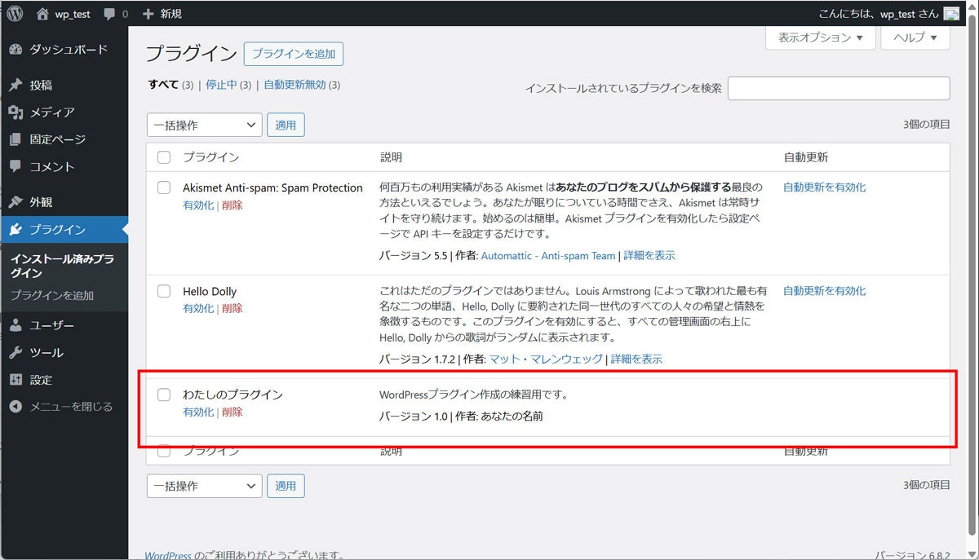Click the コメント speech bubble icon
The height and width of the screenshot is (560, 979).
[16, 166]
